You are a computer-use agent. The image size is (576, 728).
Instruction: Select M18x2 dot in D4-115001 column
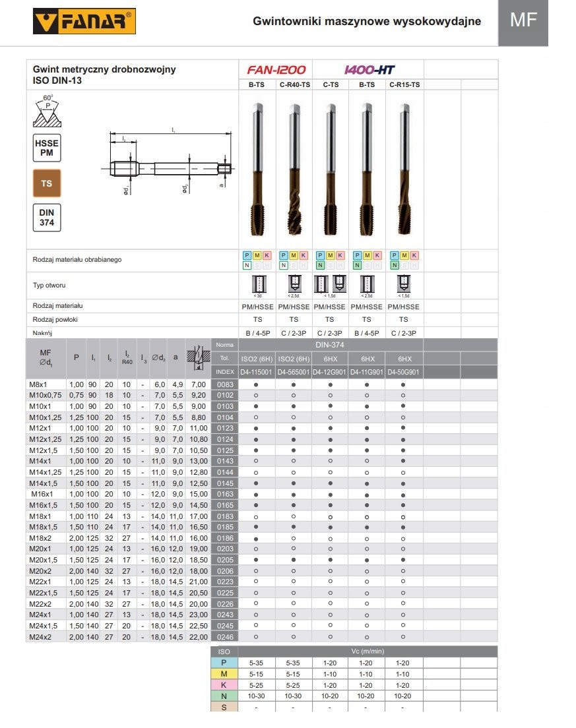(256, 539)
